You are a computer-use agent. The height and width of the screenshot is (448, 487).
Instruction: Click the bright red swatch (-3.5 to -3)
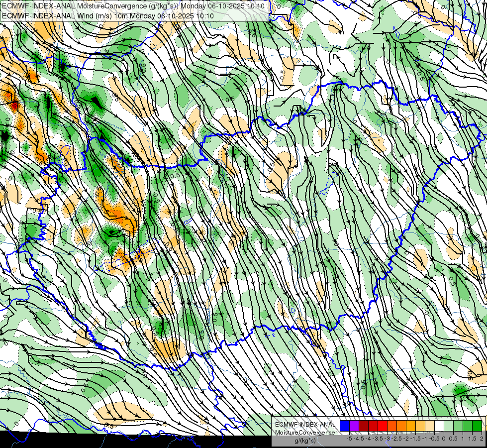click(383, 426)
